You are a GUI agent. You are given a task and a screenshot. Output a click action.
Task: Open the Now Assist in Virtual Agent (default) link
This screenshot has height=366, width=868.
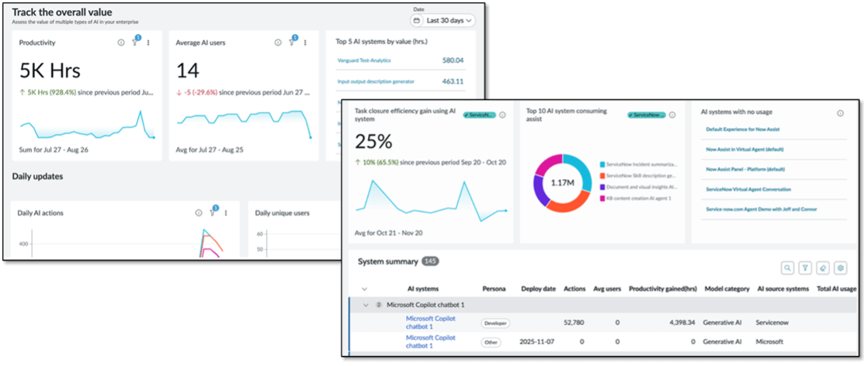click(745, 148)
